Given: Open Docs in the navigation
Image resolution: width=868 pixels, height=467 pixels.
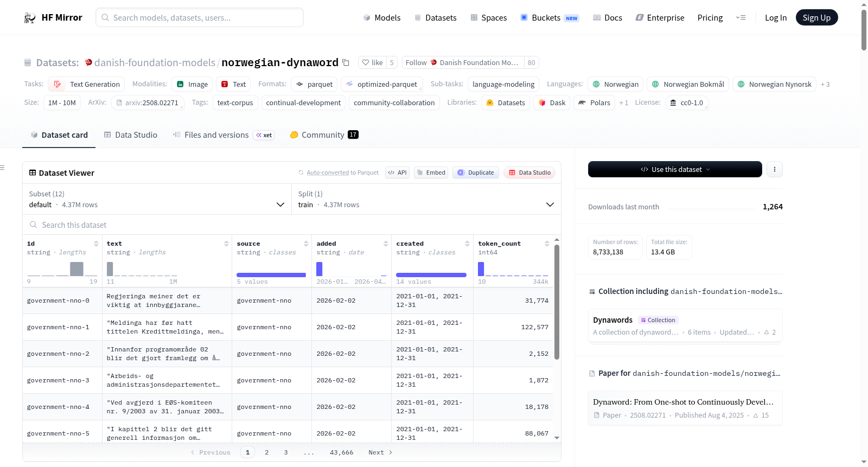Looking at the screenshot, I should point(608,18).
